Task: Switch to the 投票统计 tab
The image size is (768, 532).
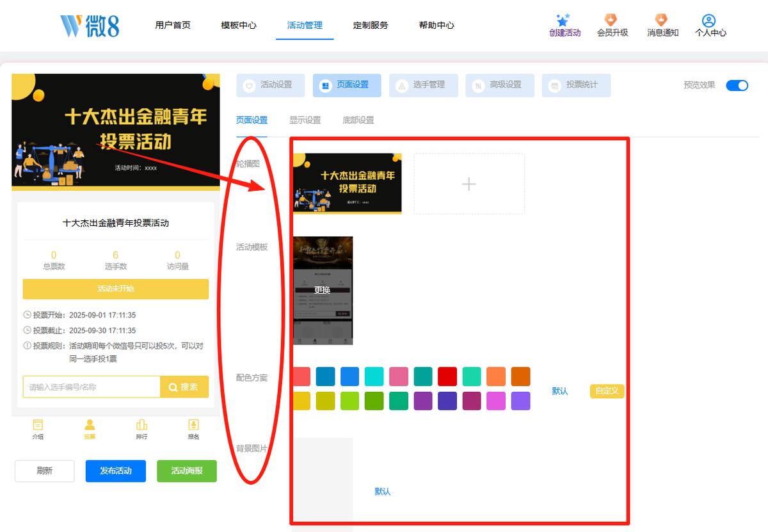Action: [576, 85]
